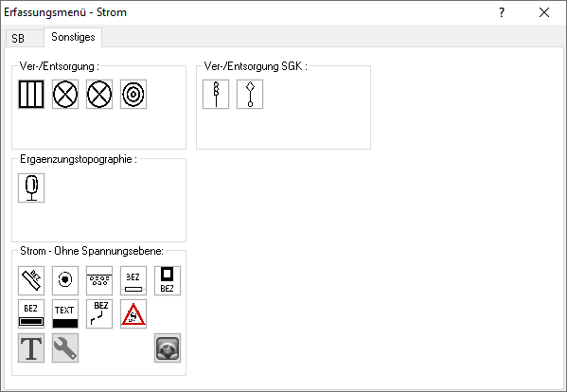Click the first crossed-circle lamp symbol
Screen dimensions: 567x392
[65, 95]
